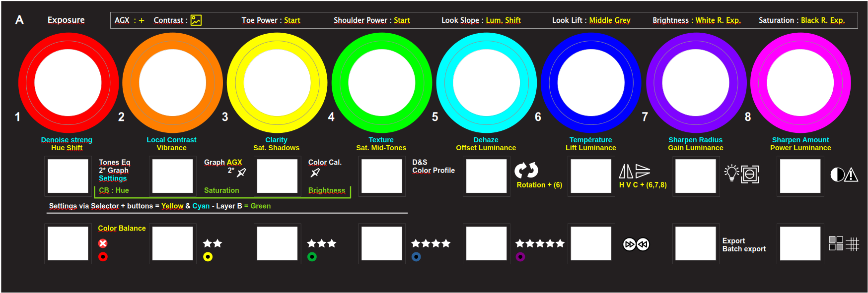
Task: Click the pin icon next to Graph AGX 2*
Action: pyautogui.click(x=241, y=173)
